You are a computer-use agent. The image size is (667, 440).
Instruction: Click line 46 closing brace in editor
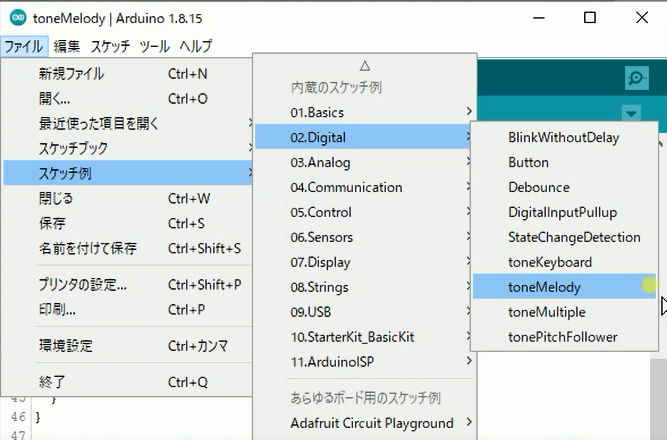38,417
